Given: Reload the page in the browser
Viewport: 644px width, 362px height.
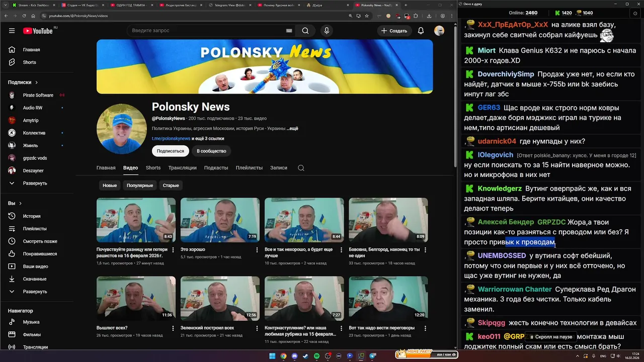Looking at the screenshot, I should point(24,16).
